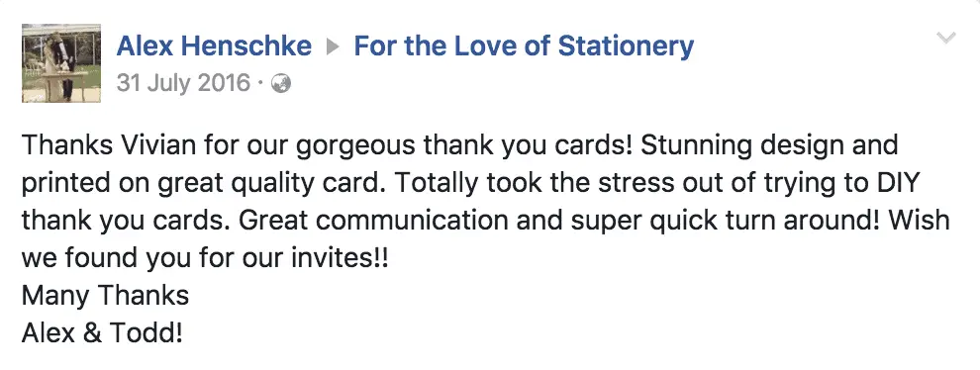Click the 'Many Thanks' line
The width and height of the screenshot is (980, 370).
105,296
